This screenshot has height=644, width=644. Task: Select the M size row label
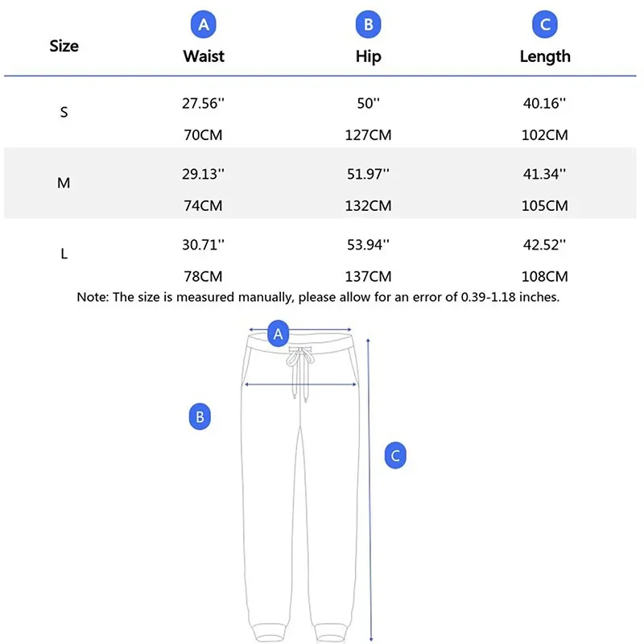tap(64, 184)
